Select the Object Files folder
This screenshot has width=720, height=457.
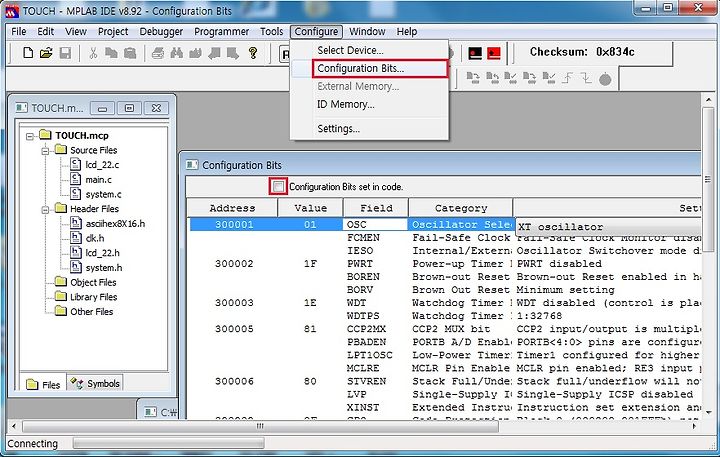coord(93,282)
